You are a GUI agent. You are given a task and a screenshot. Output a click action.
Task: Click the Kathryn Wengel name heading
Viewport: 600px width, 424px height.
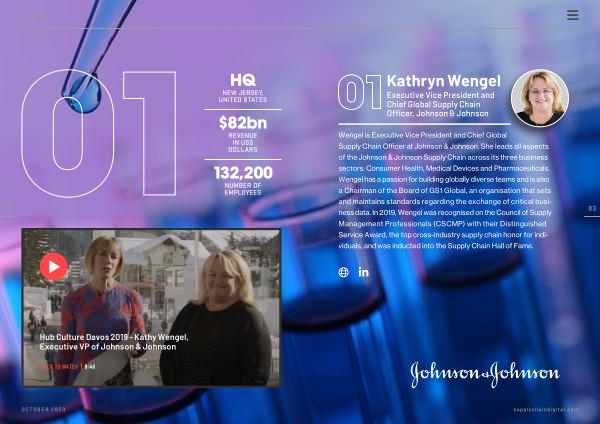(x=443, y=81)
